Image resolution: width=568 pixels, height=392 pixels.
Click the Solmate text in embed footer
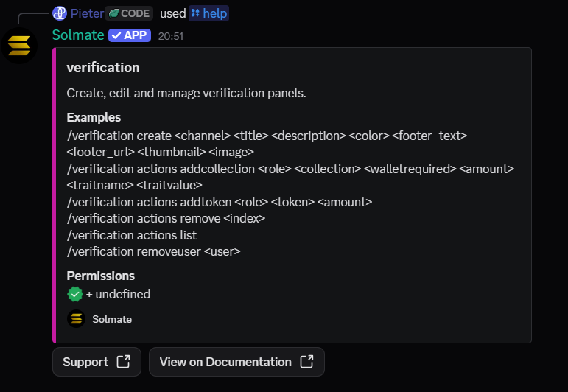[112, 319]
